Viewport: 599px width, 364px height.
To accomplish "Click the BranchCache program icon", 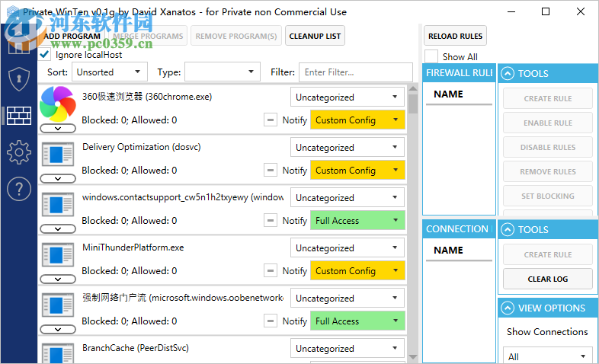I will click(58, 353).
